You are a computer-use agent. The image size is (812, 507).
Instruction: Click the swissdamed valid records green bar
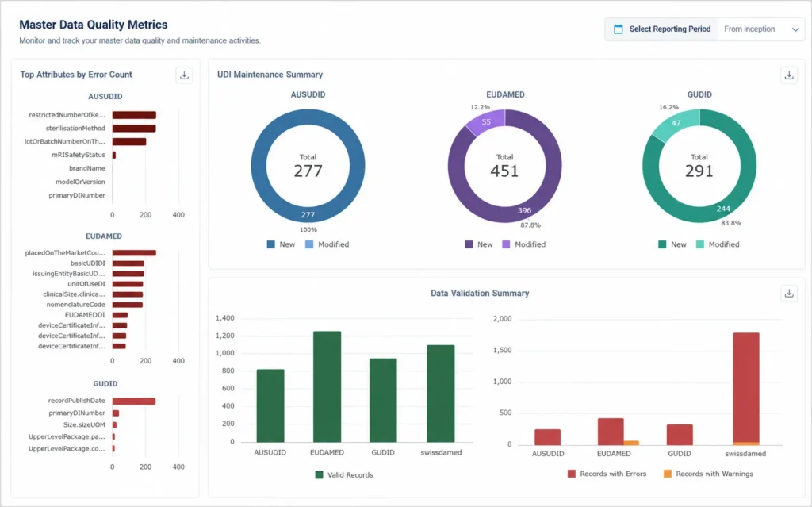point(441,394)
